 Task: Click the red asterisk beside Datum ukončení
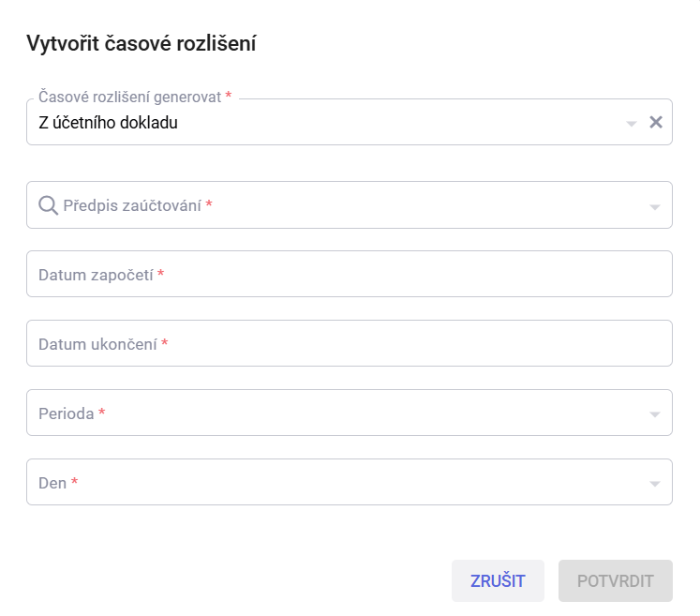tap(164, 342)
